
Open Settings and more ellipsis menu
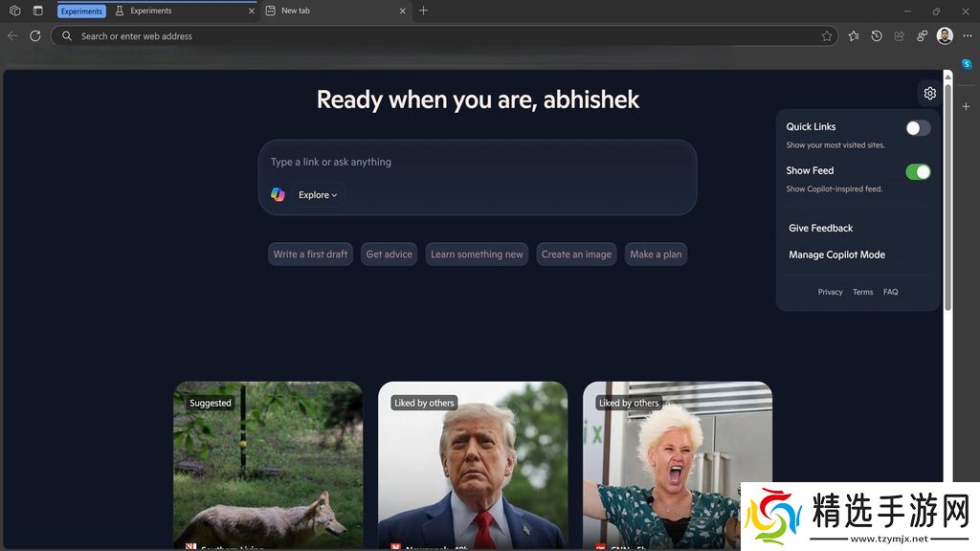tap(966, 35)
